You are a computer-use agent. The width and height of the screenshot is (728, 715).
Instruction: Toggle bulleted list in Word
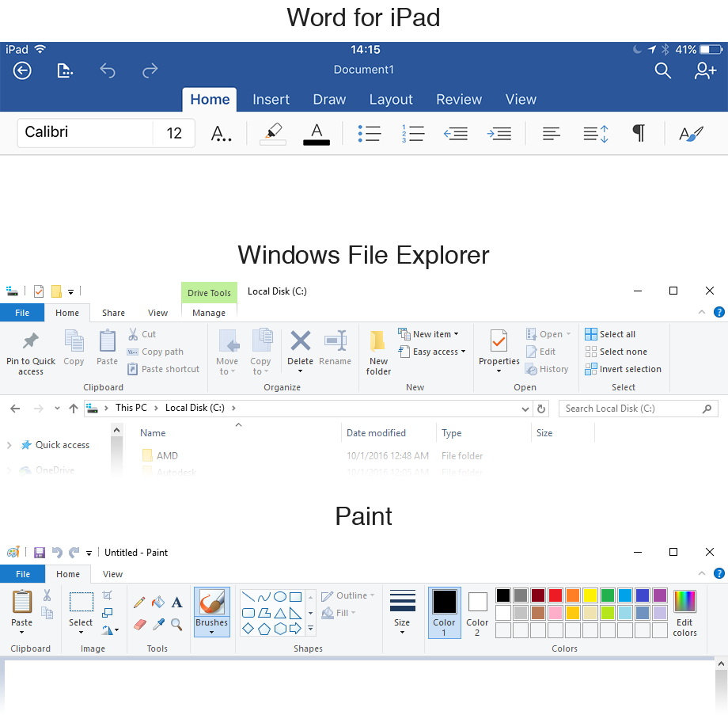pyautogui.click(x=370, y=134)
